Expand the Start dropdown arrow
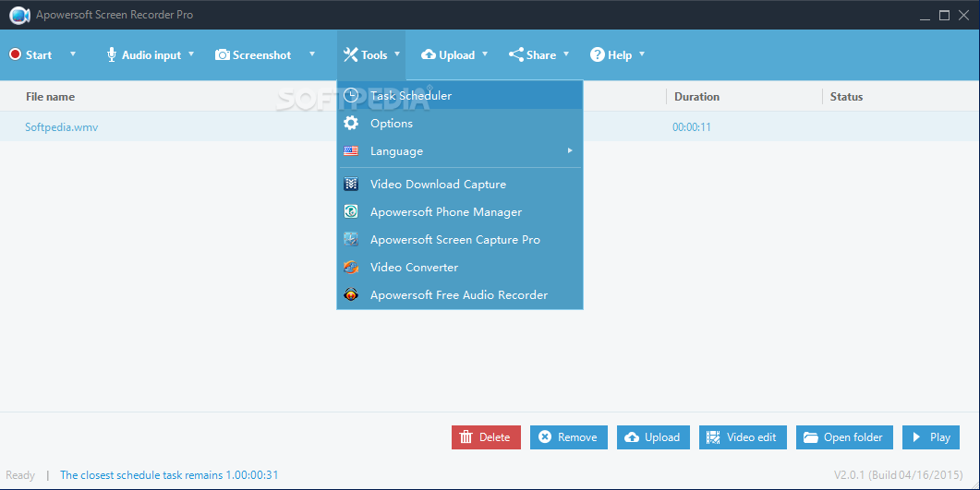The width and height of the screenshot is (980, 490). 72,54
